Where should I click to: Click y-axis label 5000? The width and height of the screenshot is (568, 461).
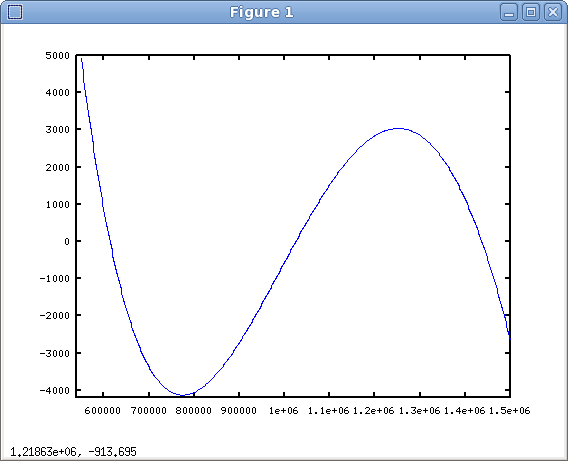pos(58,55)
